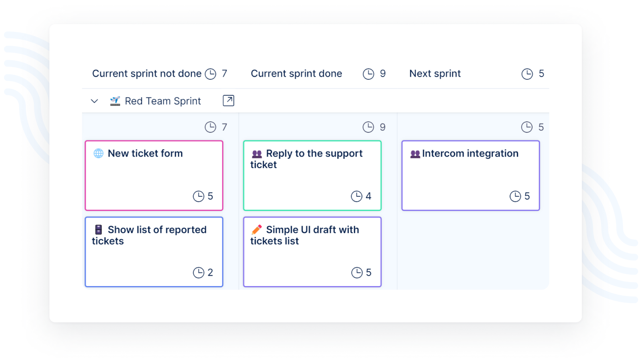Open the New ticket form card
This screenshot has width=644, height=361.
pyautogui.click(x=154, y=176)
